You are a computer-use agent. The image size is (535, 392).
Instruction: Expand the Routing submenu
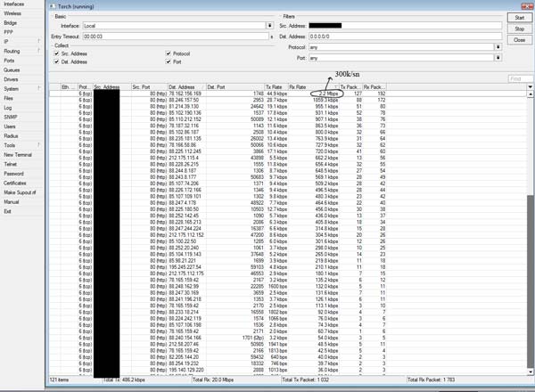click(22, 51)
